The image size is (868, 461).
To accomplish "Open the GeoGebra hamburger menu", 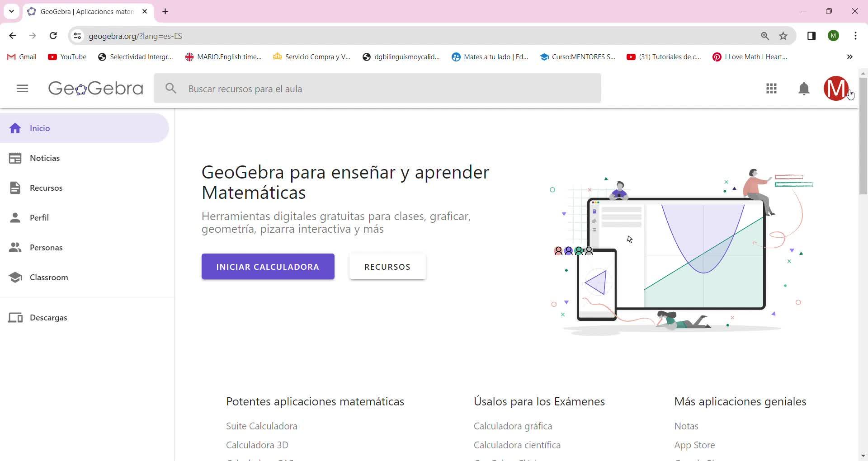I will click(22, 89).
